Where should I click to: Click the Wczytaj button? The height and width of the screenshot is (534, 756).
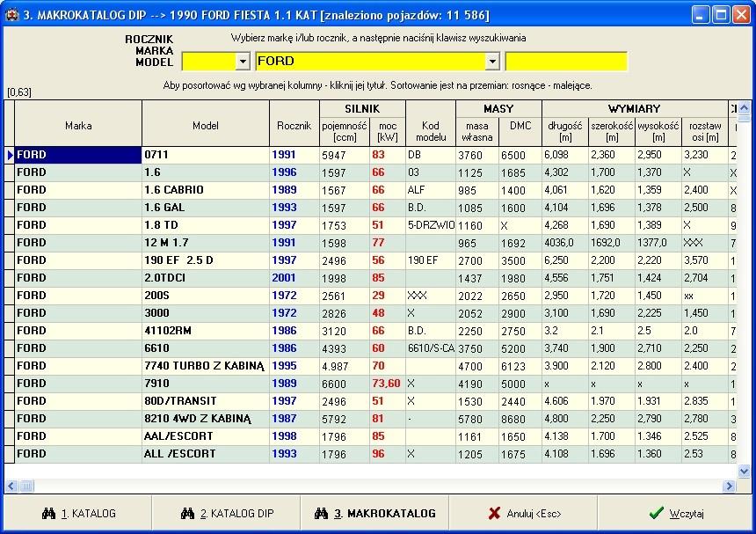(674, 513)
